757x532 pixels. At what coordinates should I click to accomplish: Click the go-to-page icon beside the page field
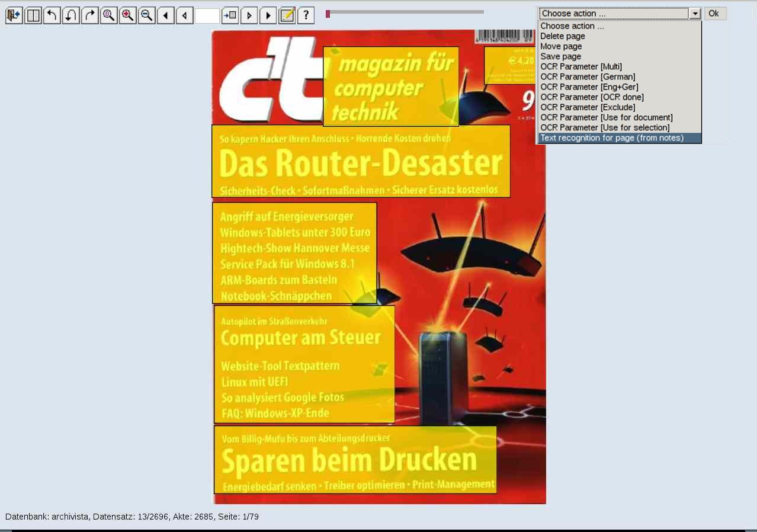230,15
